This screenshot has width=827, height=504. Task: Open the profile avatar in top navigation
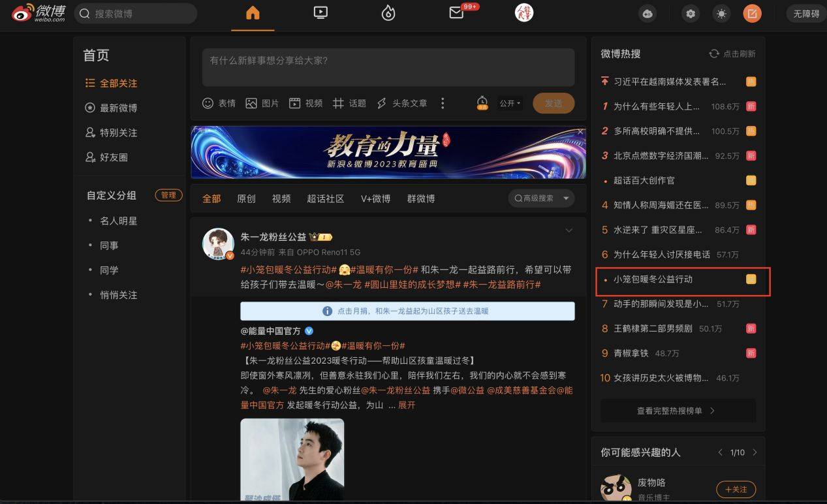(524, 12)
